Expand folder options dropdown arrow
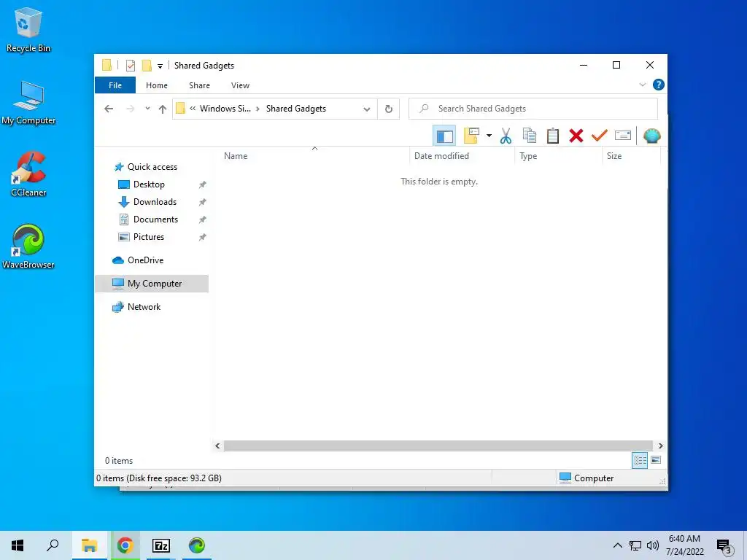This screenshot has height=560, width=747. pyautogui.click(x=489, y=136)
